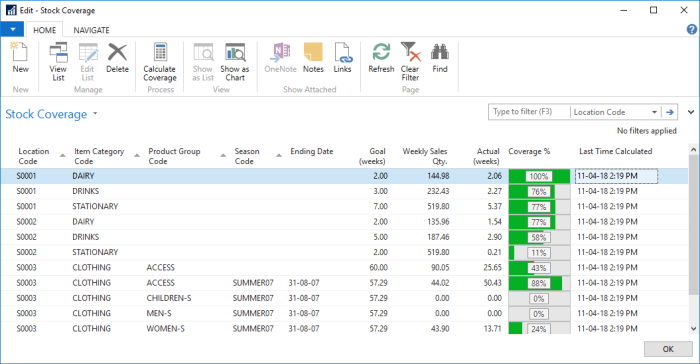
Task: Expand the filter pane chevron
Action: [691, 112]
